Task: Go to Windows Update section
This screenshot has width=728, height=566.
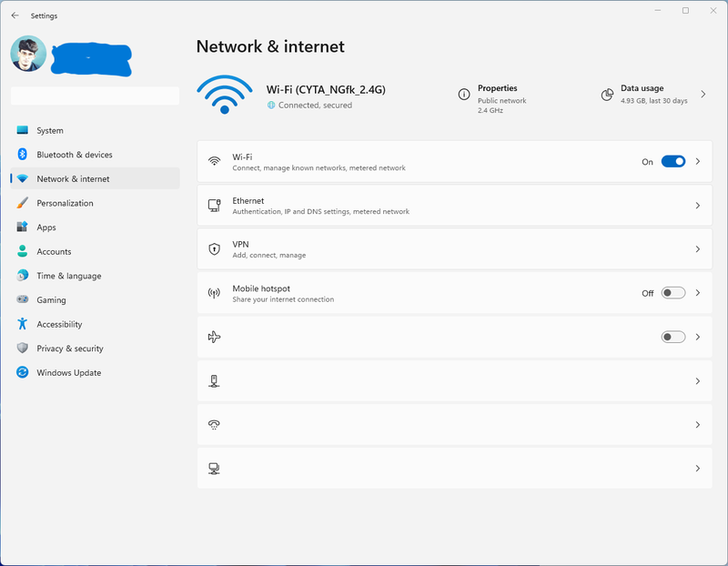Action: click(x=69, y=372)
